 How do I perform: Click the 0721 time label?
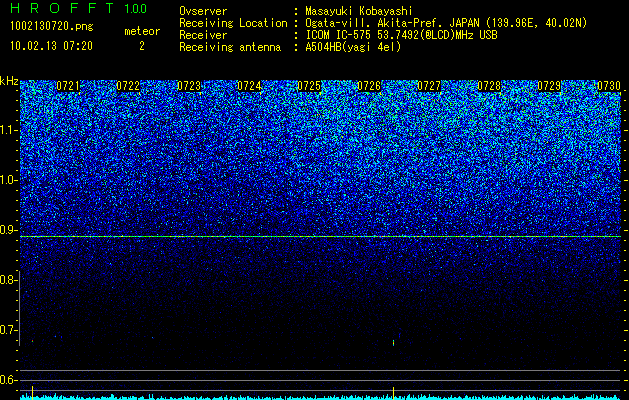tap(68, 86)
